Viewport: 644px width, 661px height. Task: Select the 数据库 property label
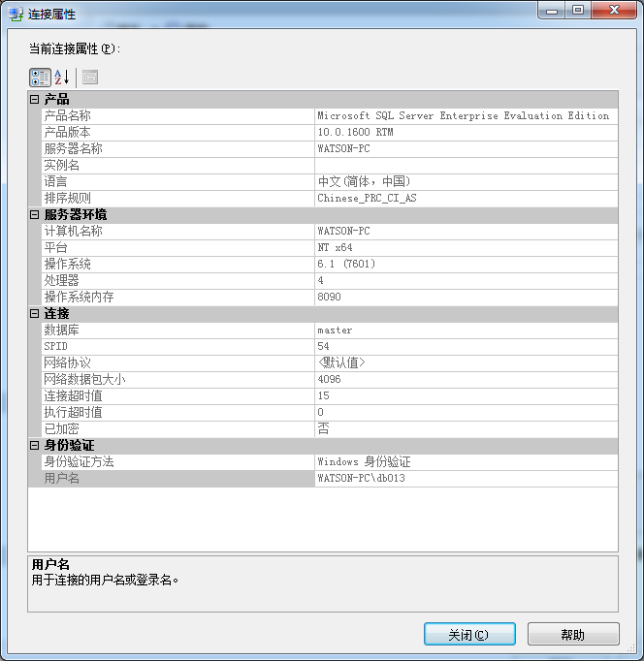(x=61, y=330)
